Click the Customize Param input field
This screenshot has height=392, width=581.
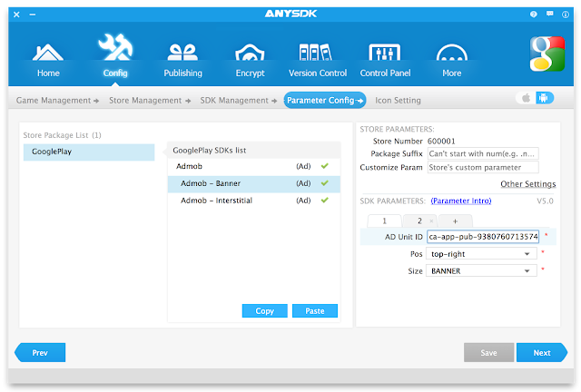pyautogui.click(x=483, y=167)
